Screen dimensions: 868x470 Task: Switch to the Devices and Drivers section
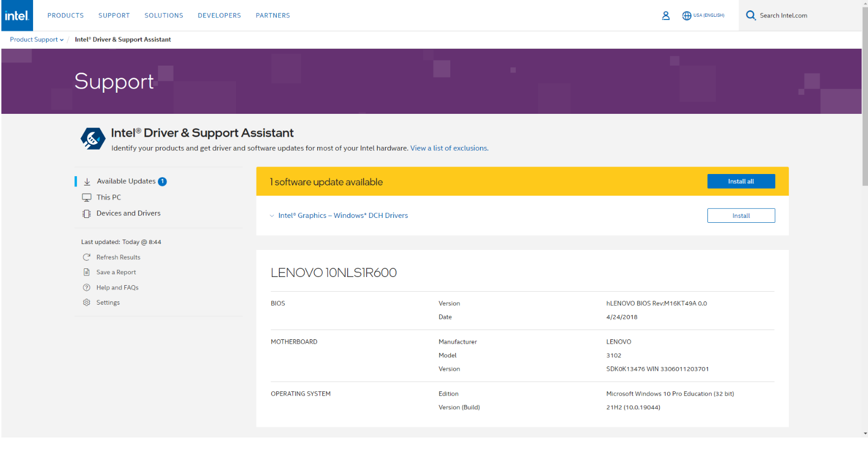(128, 214)
